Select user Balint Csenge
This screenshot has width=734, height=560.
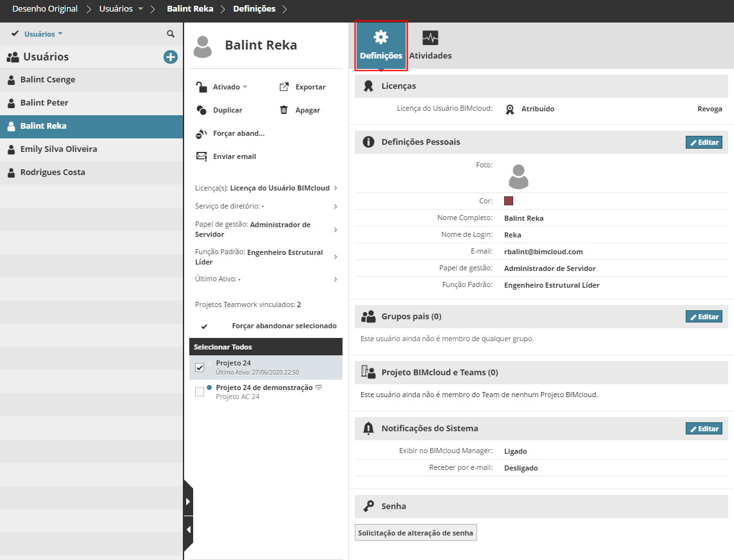[x=91, y=80]
